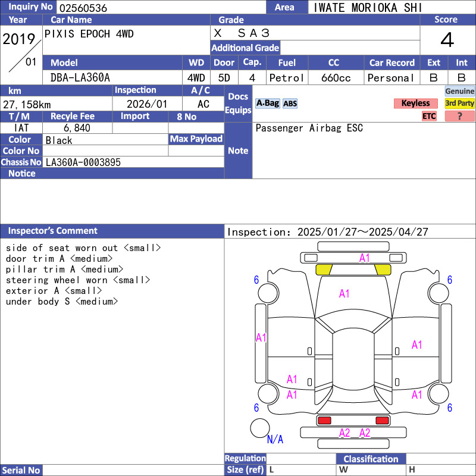Select the Keyless equipment badge

tap(415, 104)
